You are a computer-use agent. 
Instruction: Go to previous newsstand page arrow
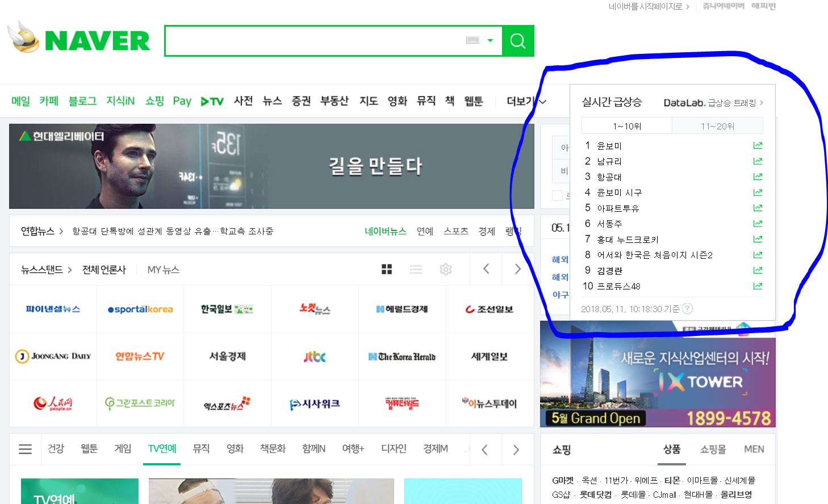pos(486,269)
